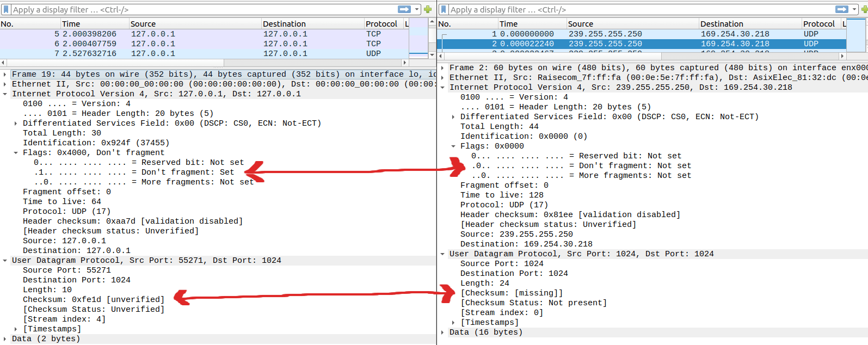Sort by Source column in right window
The image size is (868, 345).
click(633, 23)
